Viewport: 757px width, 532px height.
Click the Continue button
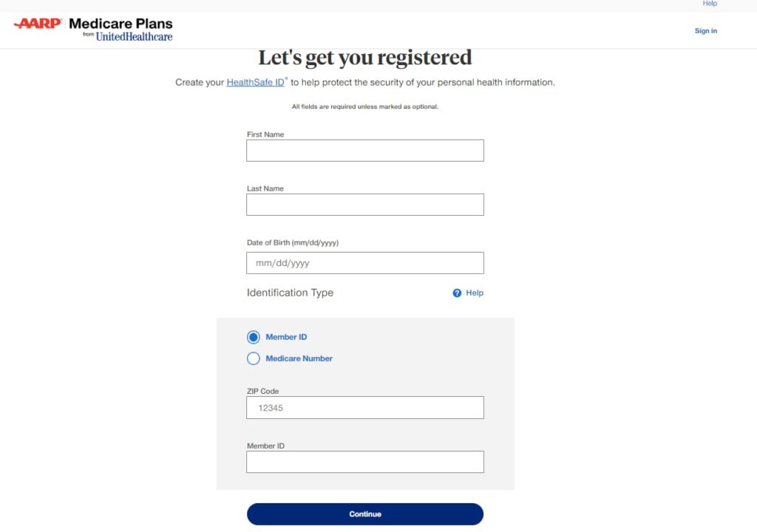365,514
